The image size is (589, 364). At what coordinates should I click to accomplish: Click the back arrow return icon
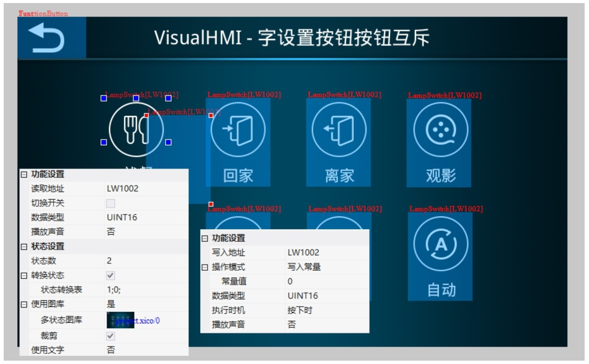pyautogui.click(x=47, y=38)
